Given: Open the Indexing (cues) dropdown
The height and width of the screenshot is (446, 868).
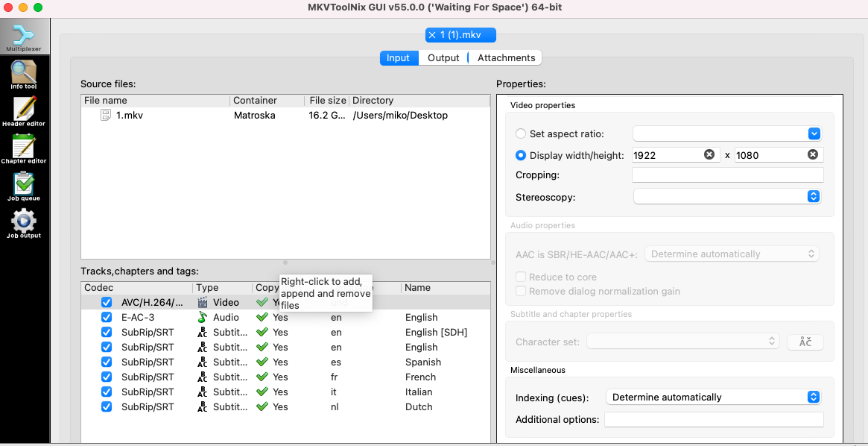Looking at the screenshot, I should [714, 397].
